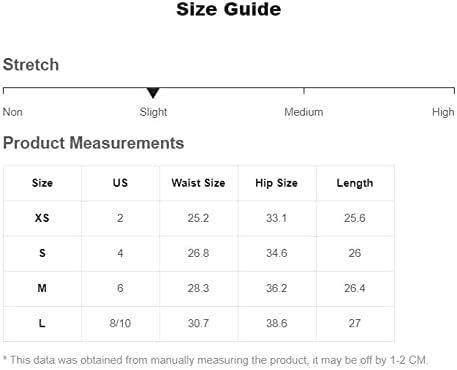Click the Hip Size column header
The width and height of the screenshot is (457, 370).
(x=276, y=183)
